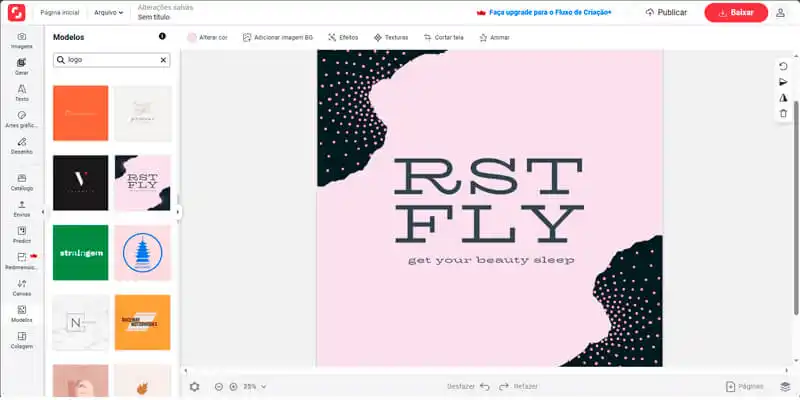The width and height of the screenshot is (800, 400).
Task: Click Refazer to redo
Action: (x=518, y=387)
